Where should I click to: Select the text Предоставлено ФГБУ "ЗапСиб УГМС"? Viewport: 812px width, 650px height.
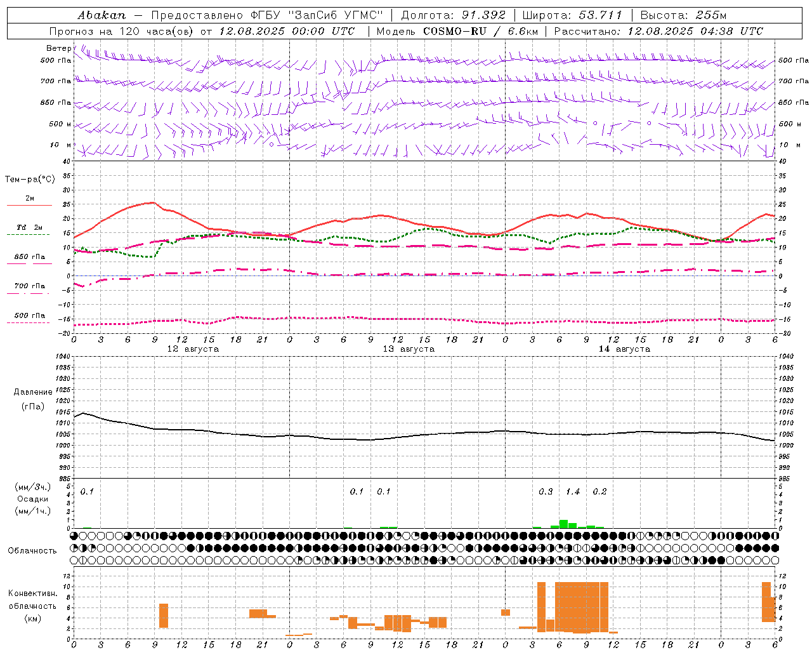pyautogui.click(x=267, y=15)
